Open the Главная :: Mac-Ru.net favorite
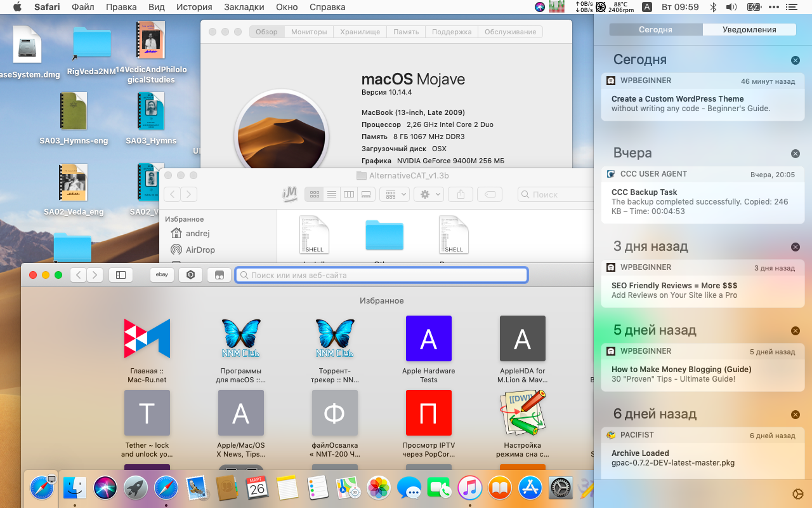812x508 pixels. [x=147, y=351]
